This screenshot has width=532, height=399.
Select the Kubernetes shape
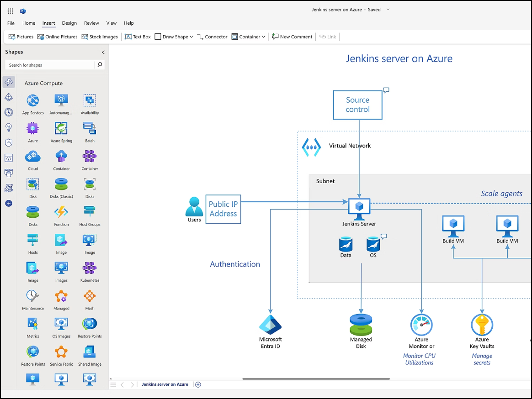90,272
